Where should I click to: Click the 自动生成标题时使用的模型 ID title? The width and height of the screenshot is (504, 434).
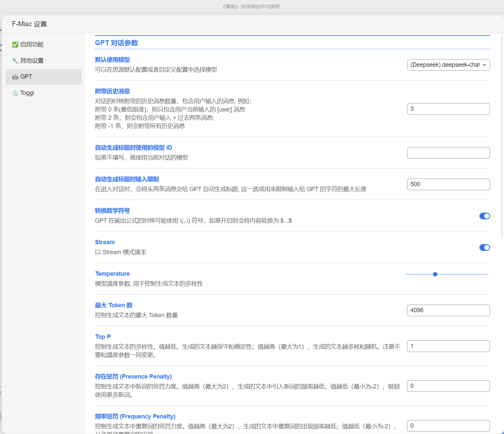coord(133,148)
